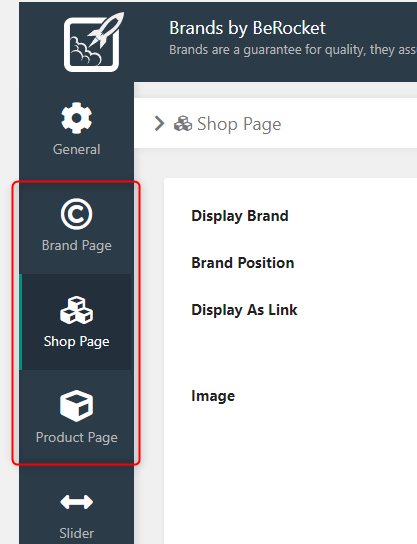Viewport: 417px width, 544px height.
Task: Click the Display Brand setting label
Action: pos(240,216)
